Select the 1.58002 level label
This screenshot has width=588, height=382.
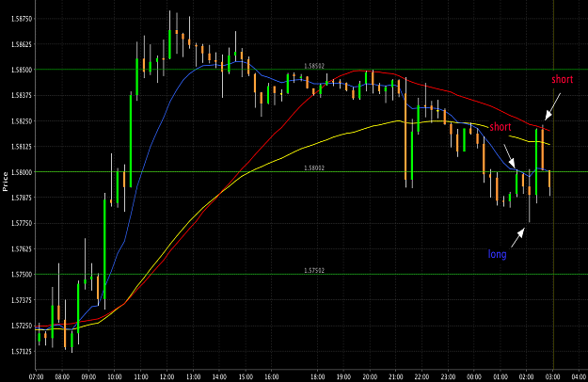[x=314, y=168]
